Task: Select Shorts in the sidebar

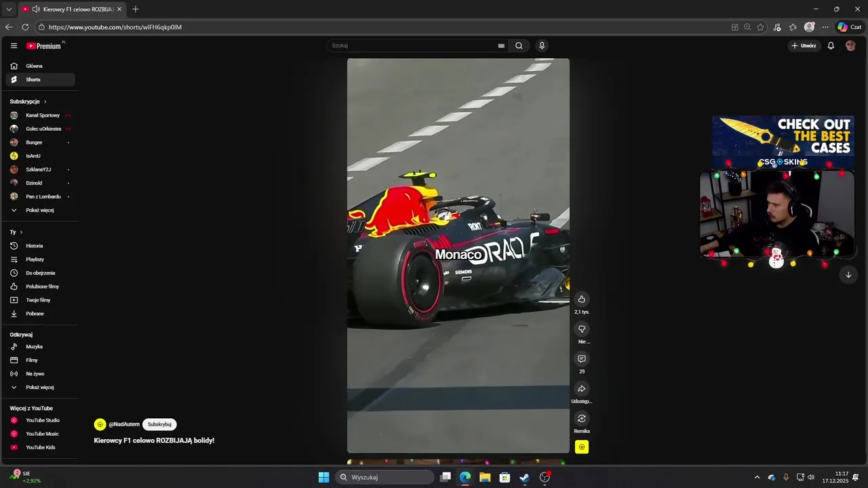Action: (41, 79)
